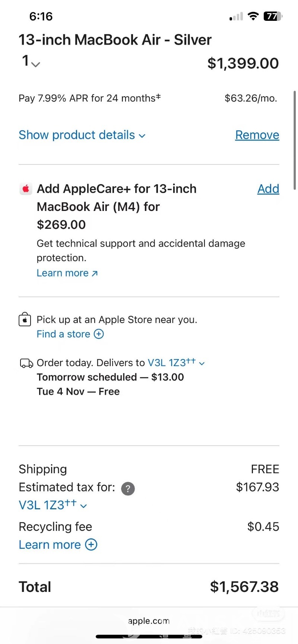
Task: Click the red AppleCare+ apple icon
Action: coord(26,189)
